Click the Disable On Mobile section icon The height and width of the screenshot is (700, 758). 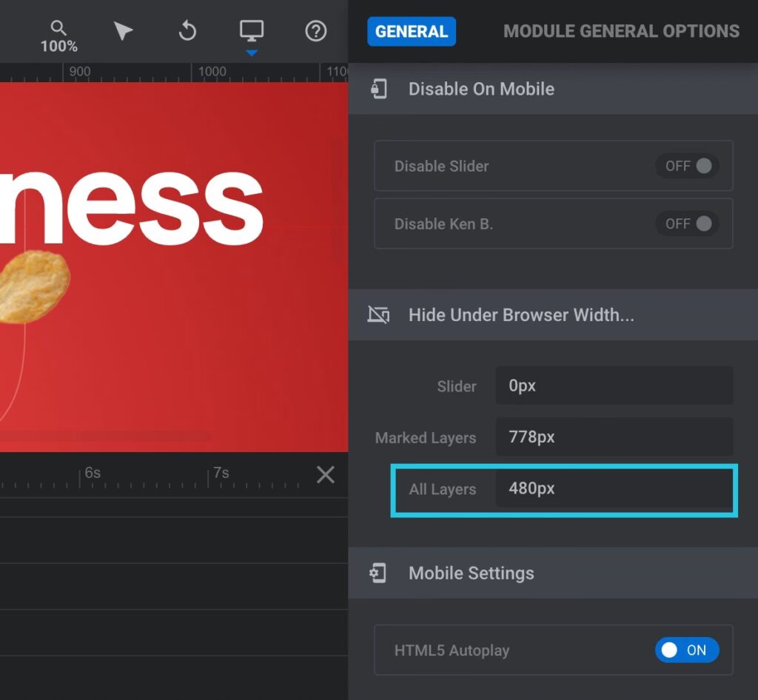coord(379,89)
